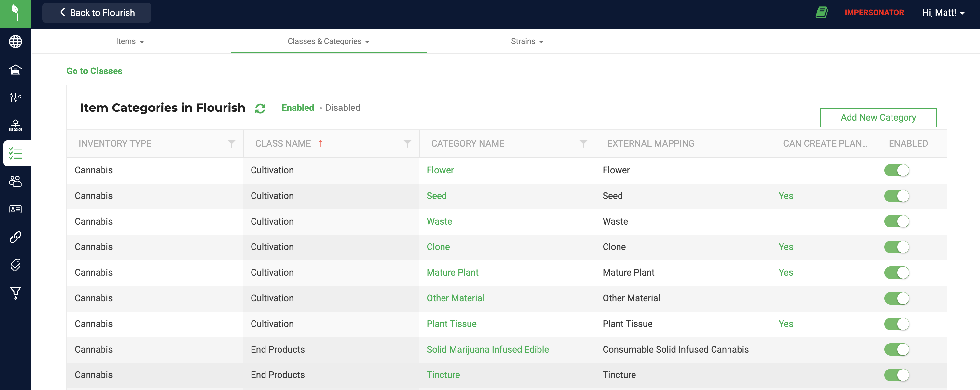Open the facility building icon in sidebar
The width and height of the screenshot is (980, 390).
click(x=15, y=70)
